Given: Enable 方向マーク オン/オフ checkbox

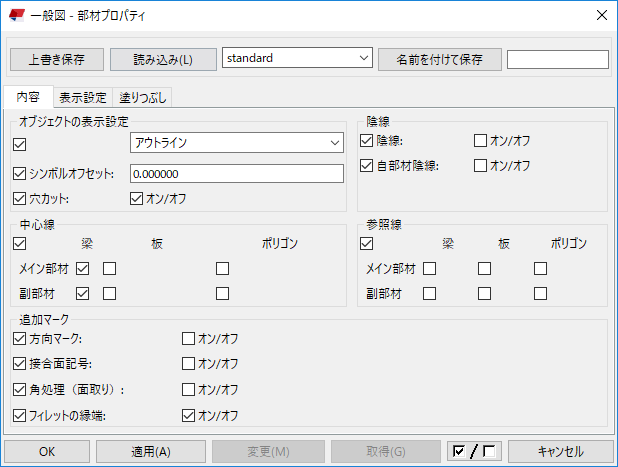Looking at the screenshot, I should pos(188,339).
